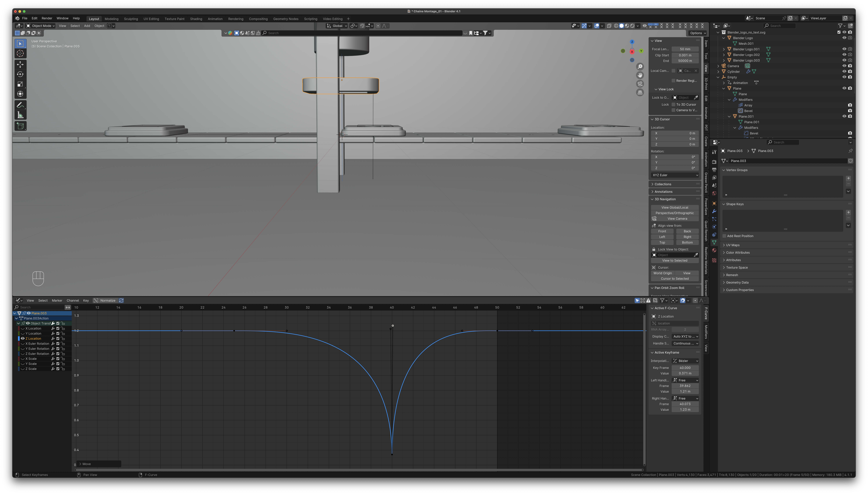Click the Perspective/Orthographic button

[x=675, y=213]
